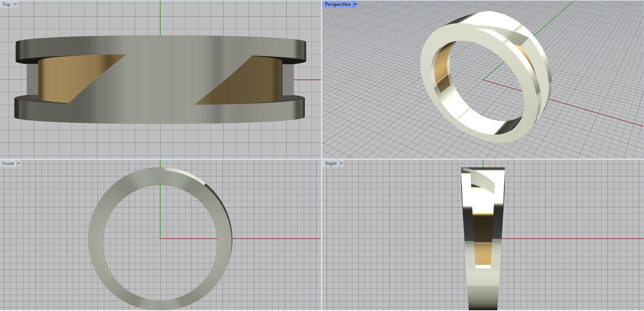
Task: Click the red X axis line in Right view
Action: (572, 239)
